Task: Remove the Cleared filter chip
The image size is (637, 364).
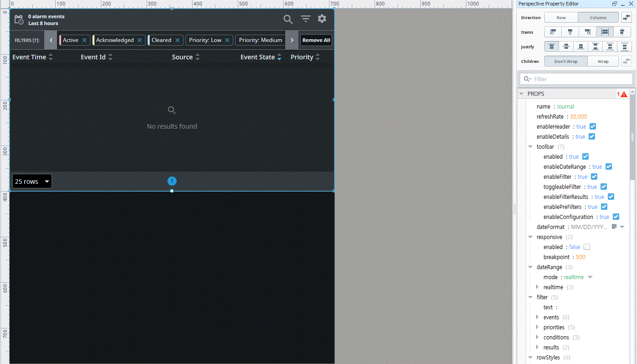Action: point(178,40)
